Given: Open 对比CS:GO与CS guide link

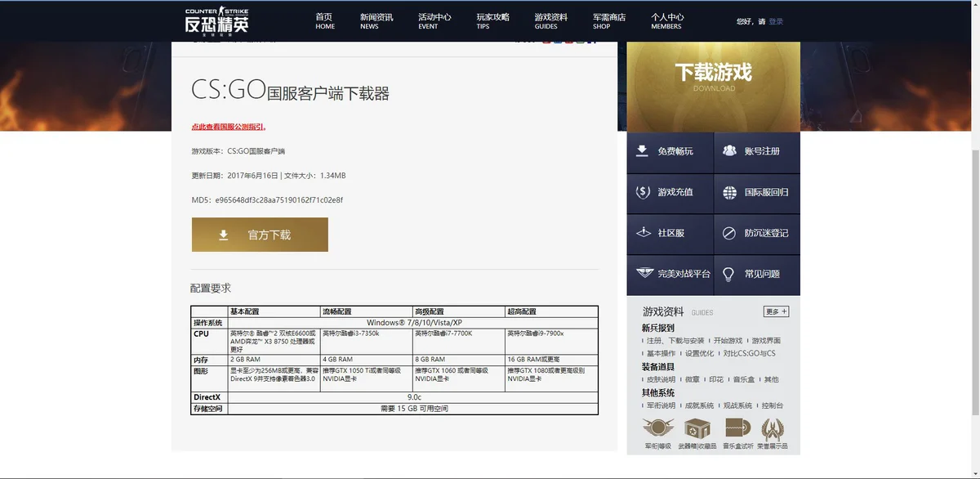Looking at the screenshot, I should pyautogui.click(x=749, y=354).
